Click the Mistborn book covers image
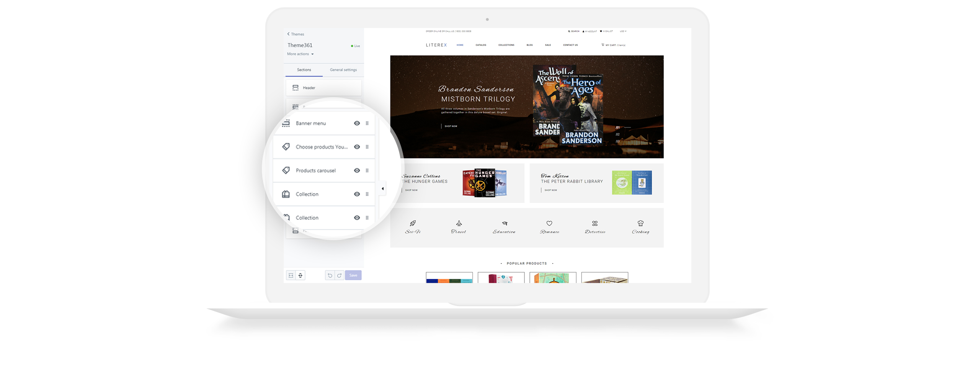 (568, 105)
